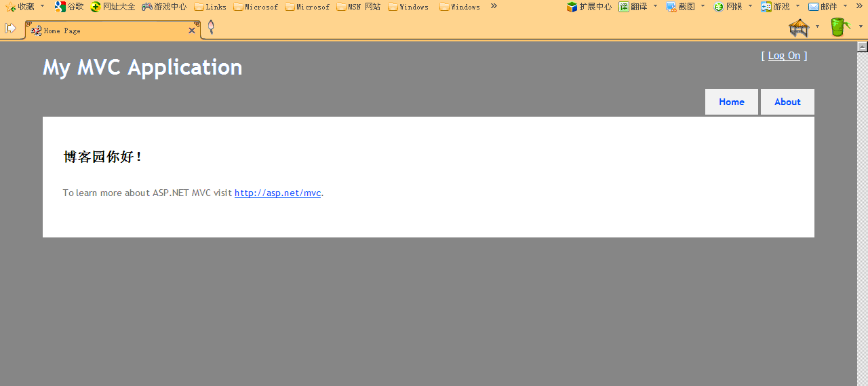The width and height of the screenshot is (868, 386).
Task: Click the 博客园你好! heading
Action: coord(102,157)
